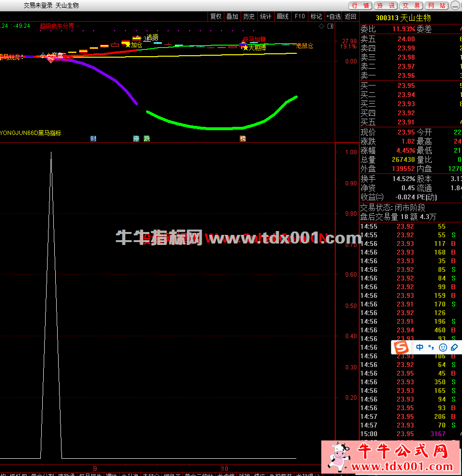The height and width of the screenshot is (476, 462).
Task: Click the 总量 value 267430
Action: click(x=403, y=159)
